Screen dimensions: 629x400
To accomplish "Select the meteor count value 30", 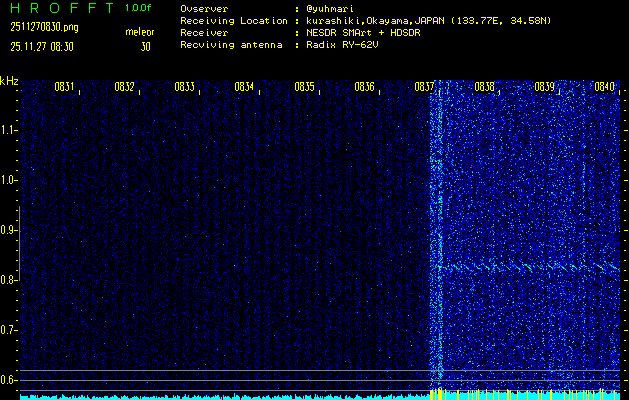I will [145, 47].
